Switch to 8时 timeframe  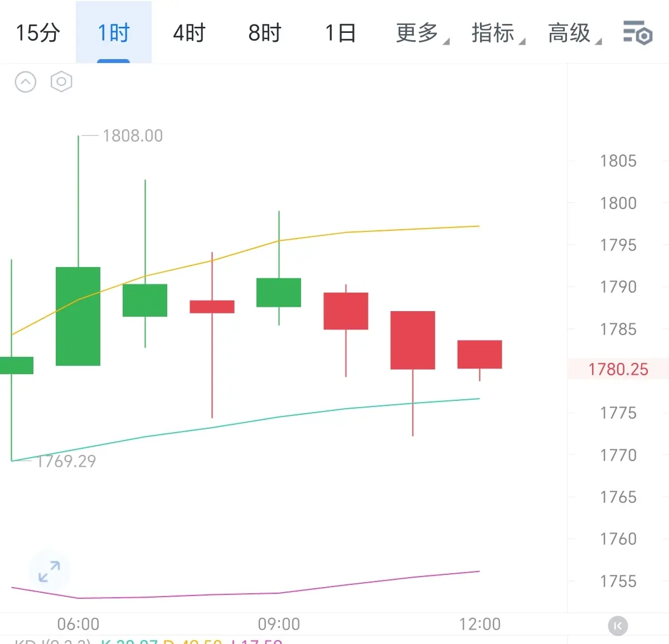coord(265,33)
